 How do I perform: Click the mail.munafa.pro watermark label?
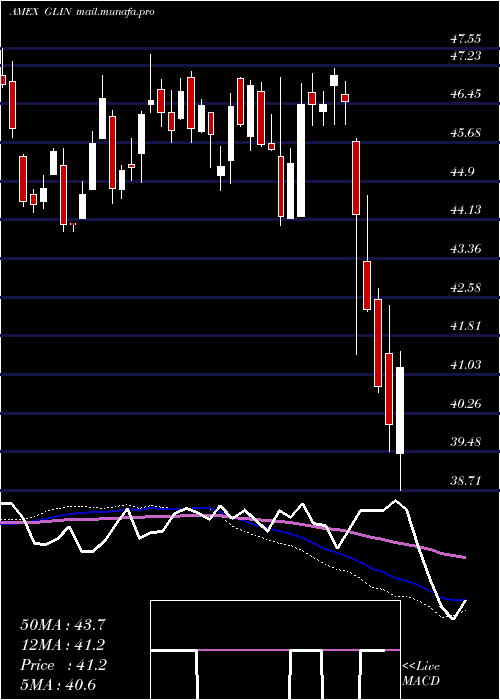click(x=115, y=12)
